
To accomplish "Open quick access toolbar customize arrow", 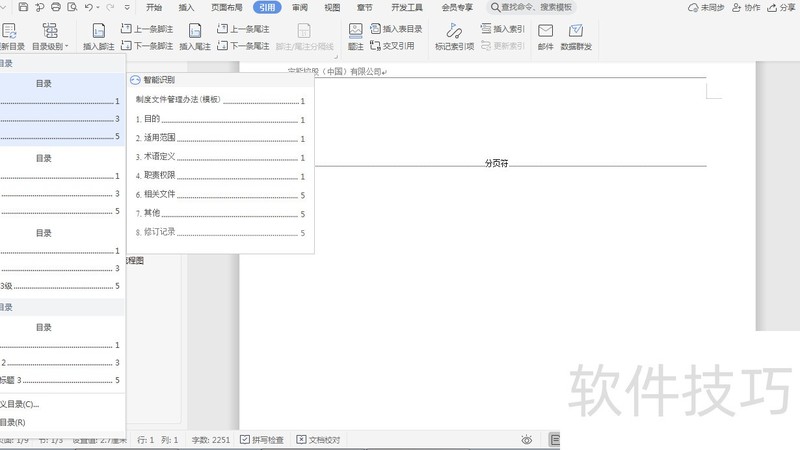I will [127, 7].
